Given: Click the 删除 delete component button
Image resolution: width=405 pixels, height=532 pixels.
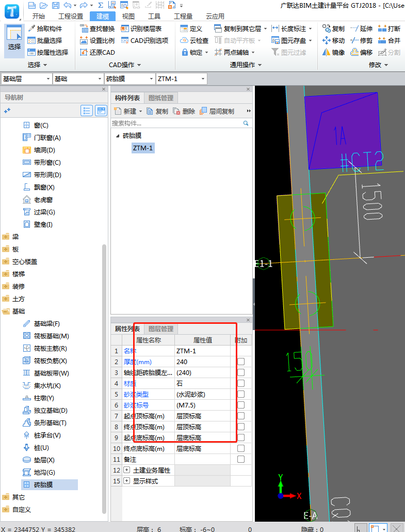Looking at the screenshot, I should [184, 111].
